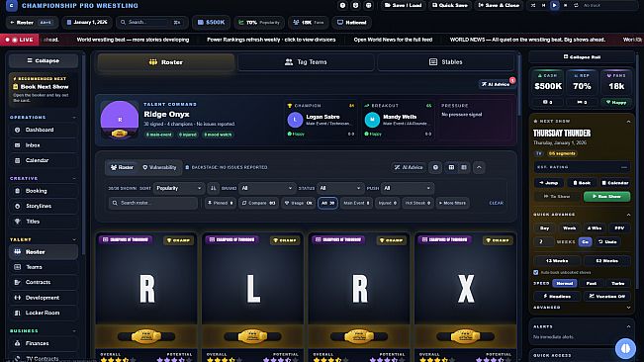Image resolution: width=644 pixels, height=362 pixels.
Task: Click the Quick Save button
Action: (450, 5)
